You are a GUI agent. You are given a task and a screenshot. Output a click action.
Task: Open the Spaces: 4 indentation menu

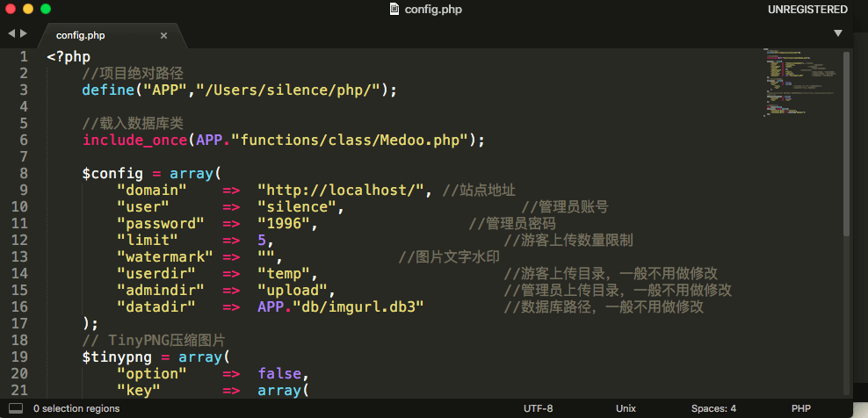tap(713, 408)
